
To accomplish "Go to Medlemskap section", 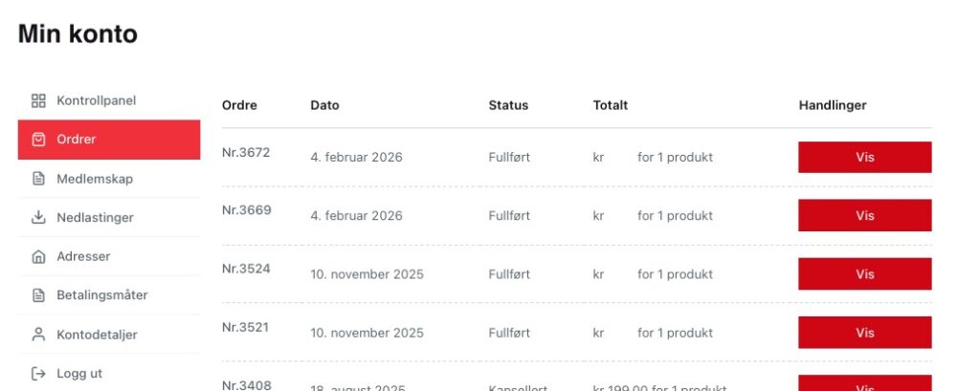I will [94, 179].
